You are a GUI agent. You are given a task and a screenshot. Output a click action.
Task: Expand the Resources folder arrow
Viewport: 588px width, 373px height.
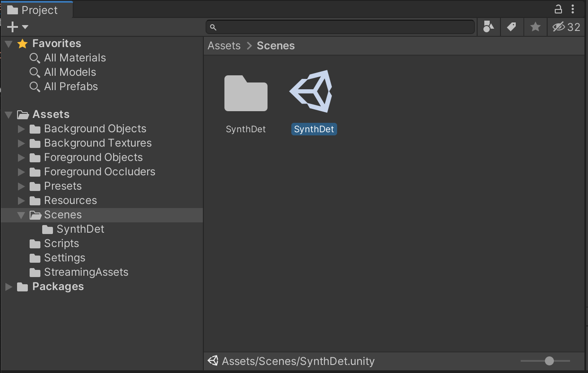pyautogui.click(x=21, y=201)
